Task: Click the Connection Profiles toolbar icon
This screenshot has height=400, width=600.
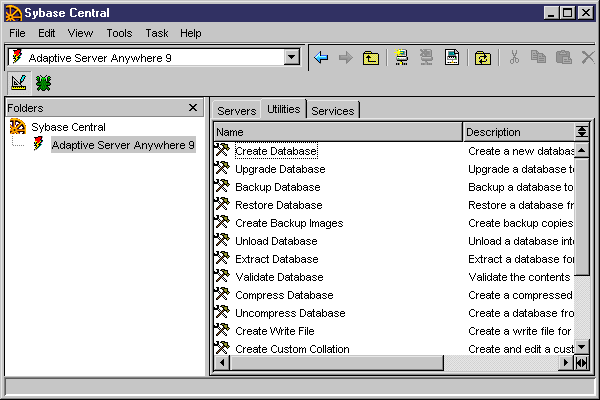Action: click(452, 57)
